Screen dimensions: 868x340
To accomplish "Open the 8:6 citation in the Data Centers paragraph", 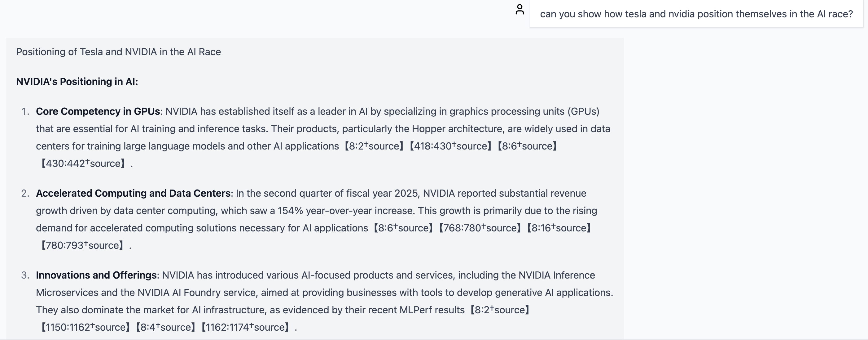I will 403,228.
